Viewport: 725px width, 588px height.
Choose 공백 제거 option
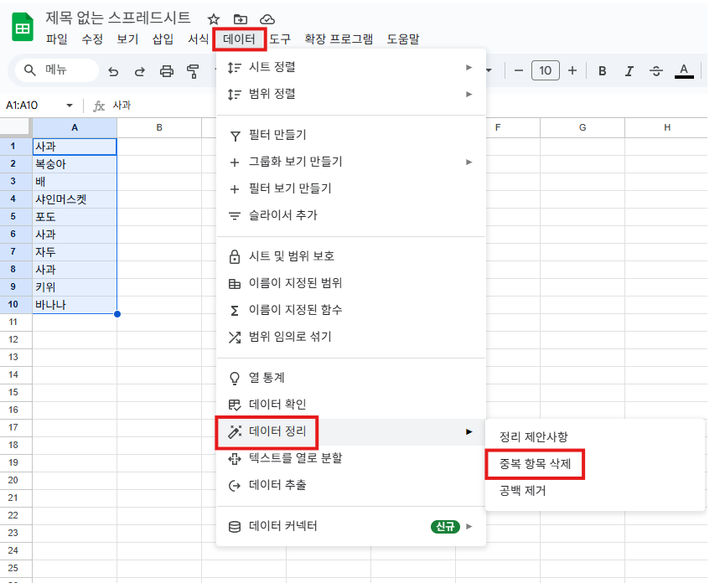point(522,491)
